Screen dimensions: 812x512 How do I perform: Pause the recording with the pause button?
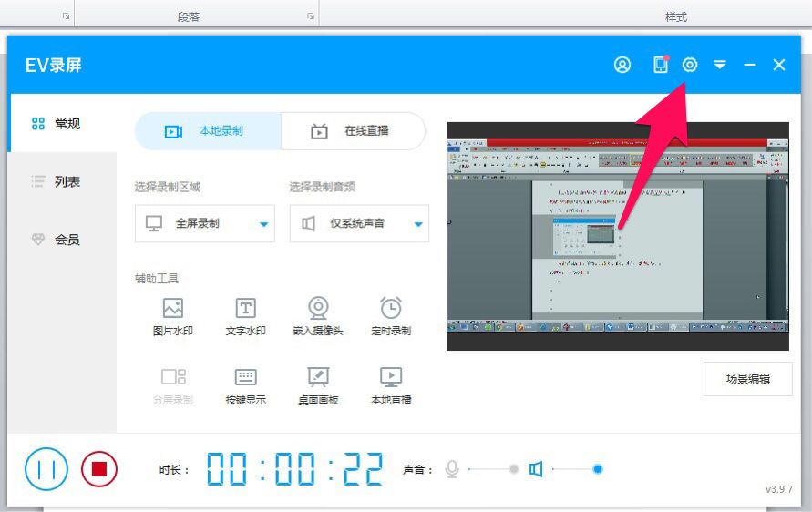[x=46, y=469]
